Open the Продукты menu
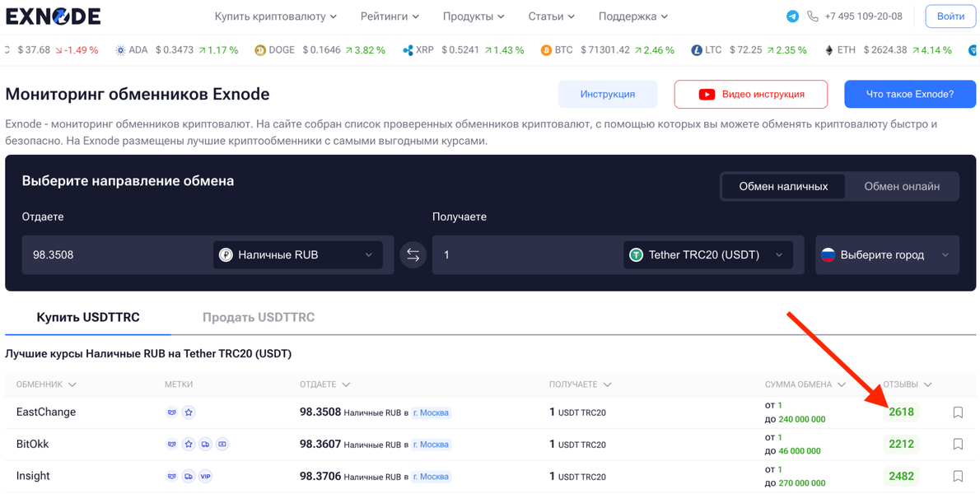The image size is (980, 494). (x=474, y=16)
